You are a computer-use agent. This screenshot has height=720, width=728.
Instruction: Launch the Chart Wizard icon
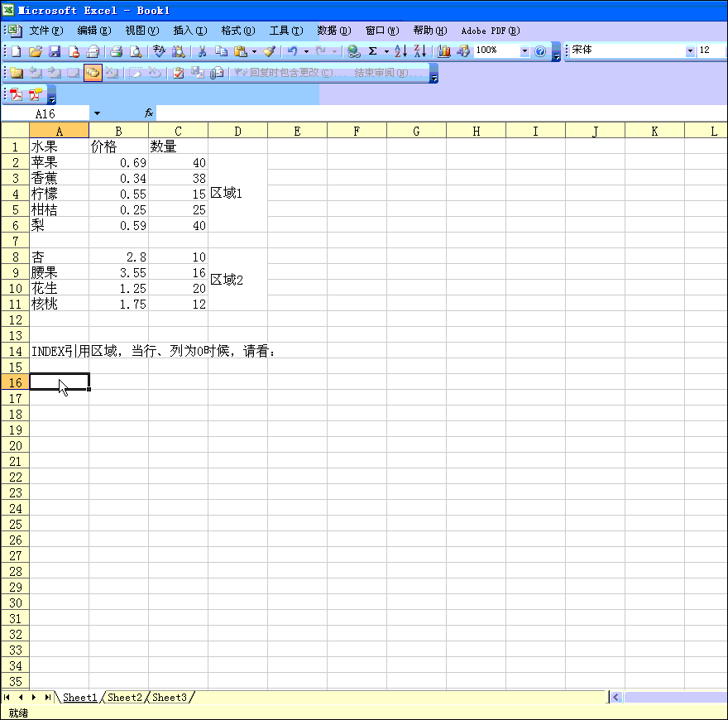pyautogui.click(x=444, y=51)
